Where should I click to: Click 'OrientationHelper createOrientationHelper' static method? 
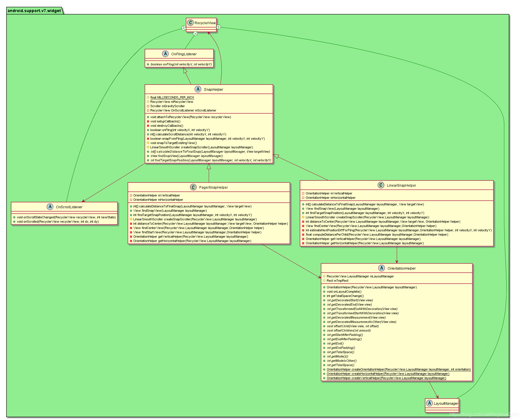pos(398,369)
